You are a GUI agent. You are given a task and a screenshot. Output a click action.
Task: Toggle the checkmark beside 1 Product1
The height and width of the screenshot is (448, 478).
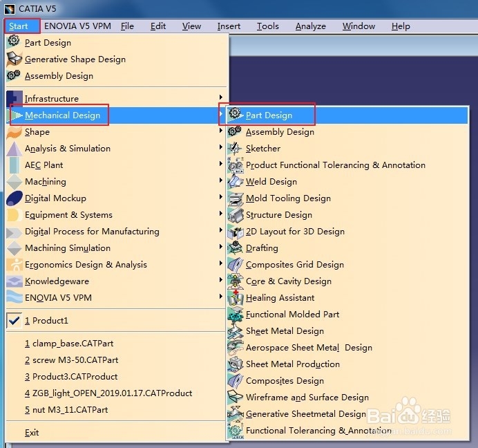pos(15,320)
